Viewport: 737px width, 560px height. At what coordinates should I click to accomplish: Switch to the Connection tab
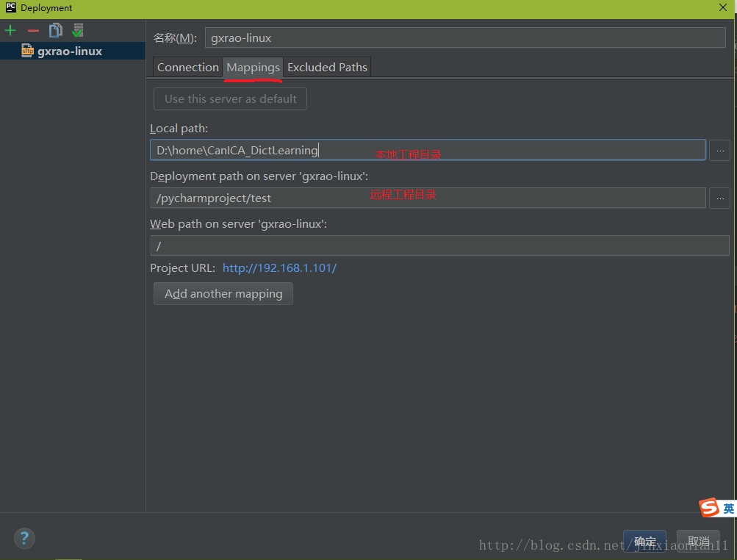click(187, 67)
